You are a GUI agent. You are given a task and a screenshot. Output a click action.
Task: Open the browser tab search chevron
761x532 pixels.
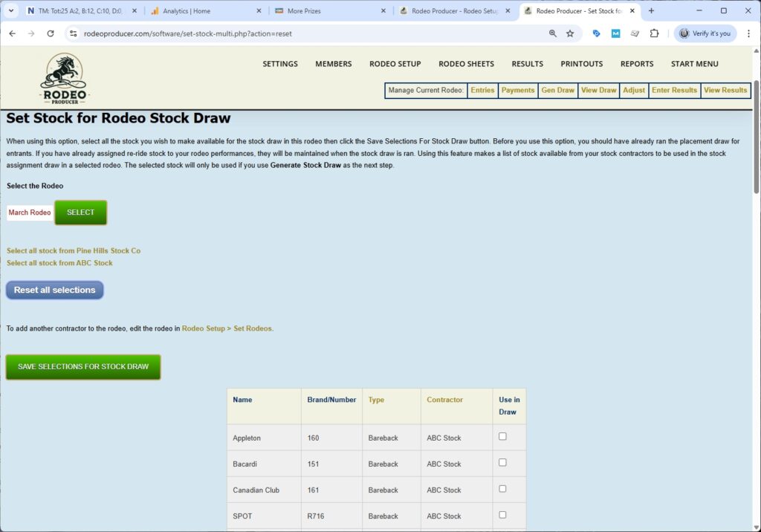click(x=10, y=10)
